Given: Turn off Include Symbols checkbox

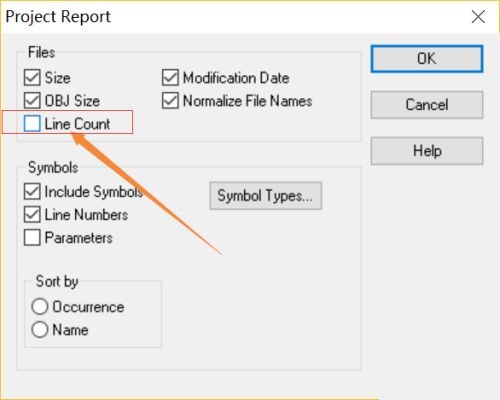Looking at the screenshot, I should click(32, 192).
